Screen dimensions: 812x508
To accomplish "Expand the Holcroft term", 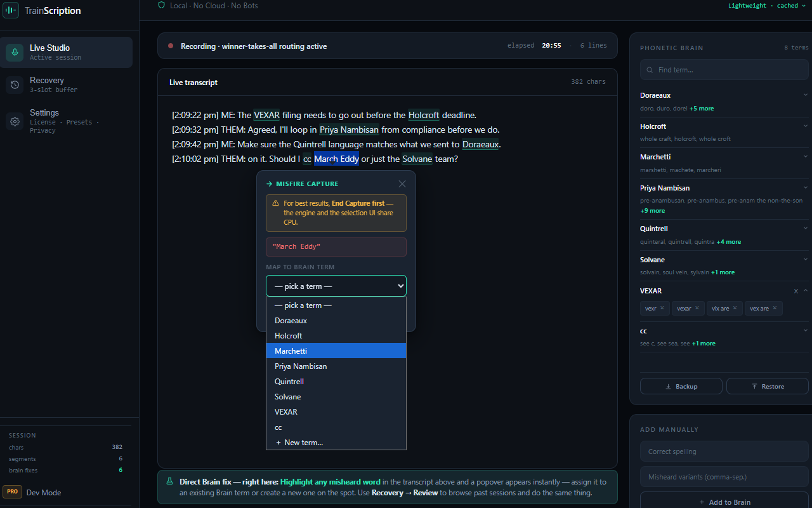I will click(806, 126).
